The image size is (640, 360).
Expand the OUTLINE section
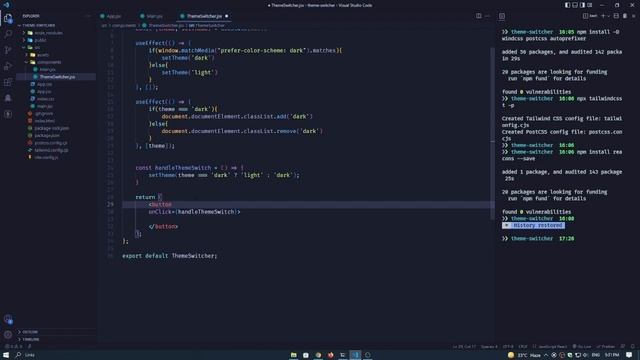[30, 332]
